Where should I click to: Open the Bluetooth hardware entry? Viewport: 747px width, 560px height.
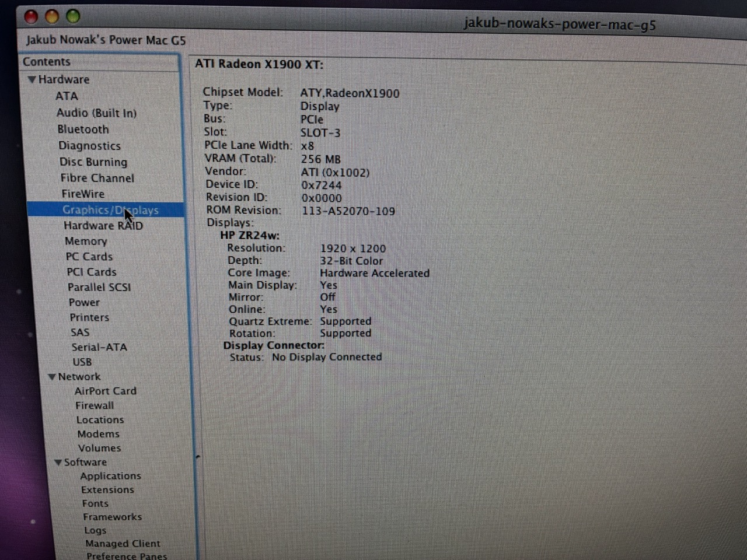click(83, 129)
